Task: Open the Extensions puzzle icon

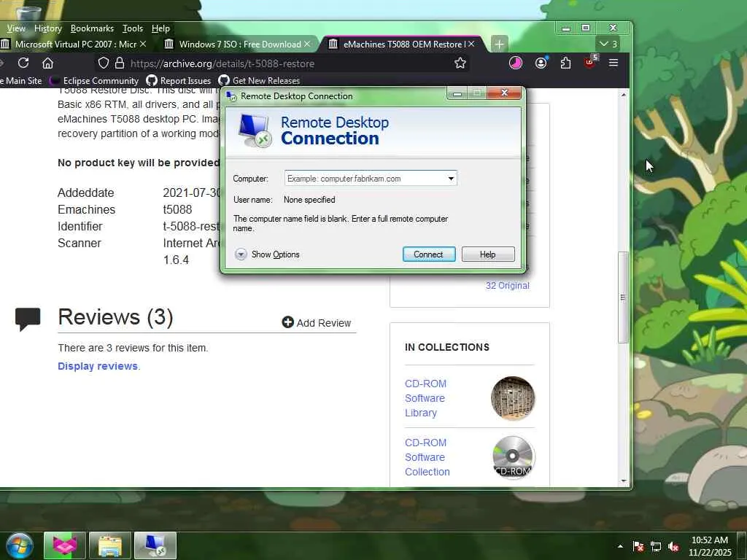Action: pos(565,63)
